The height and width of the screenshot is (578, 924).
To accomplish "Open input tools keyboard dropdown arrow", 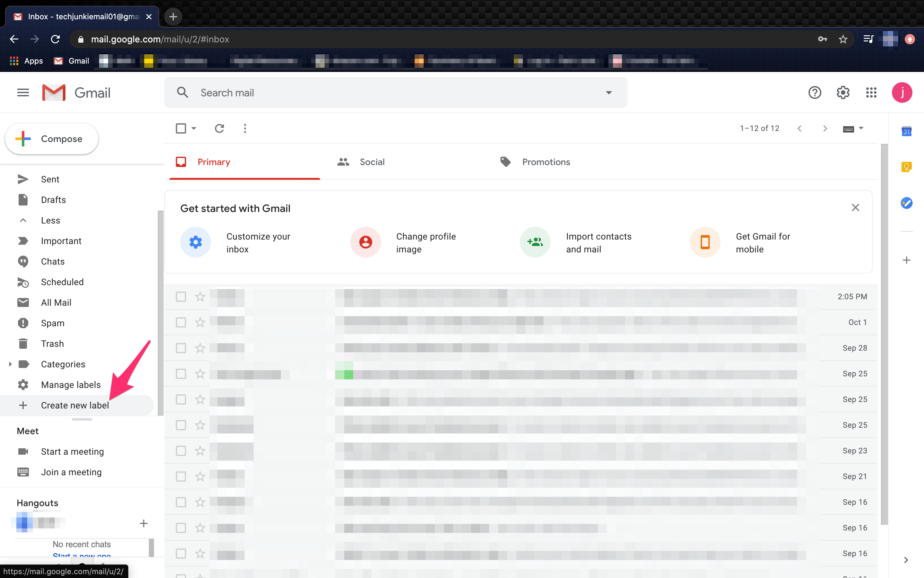I will click(861, 128).
